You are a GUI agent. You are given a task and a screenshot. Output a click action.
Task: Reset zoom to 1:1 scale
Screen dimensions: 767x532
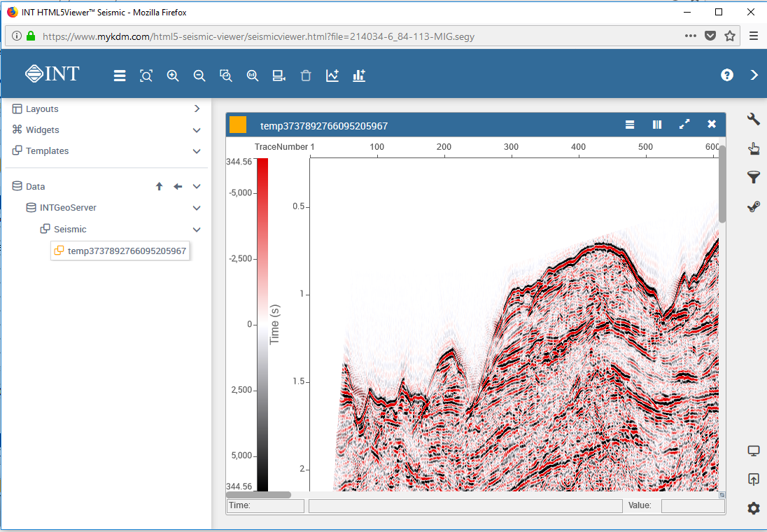click(x=253, y=76)
